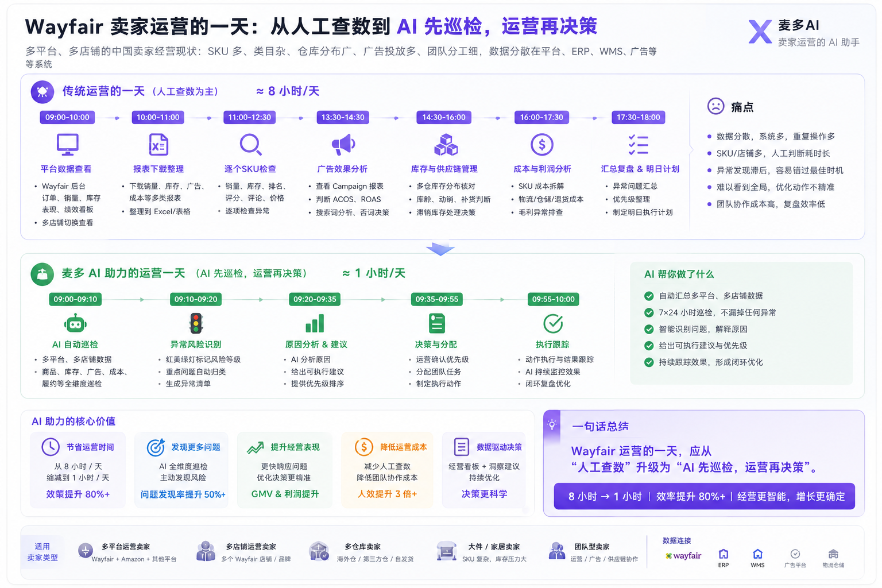Image resolution: width=882 pixels, height=588 pixels.
Task: Click the purple 8 小时 → 1 小时 summary banner
Action: pos(705,496)
